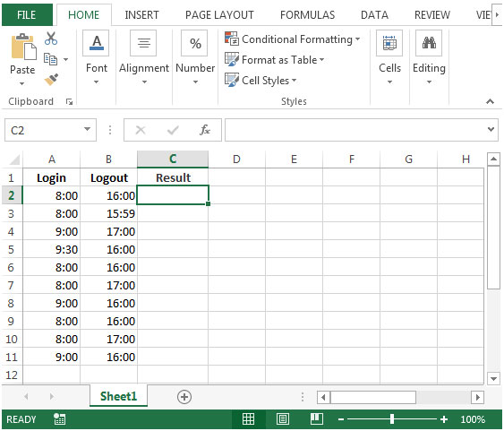The image size is (504, 431).
Task: Open Cell Styles gallery
Action: tap(261, 80)
